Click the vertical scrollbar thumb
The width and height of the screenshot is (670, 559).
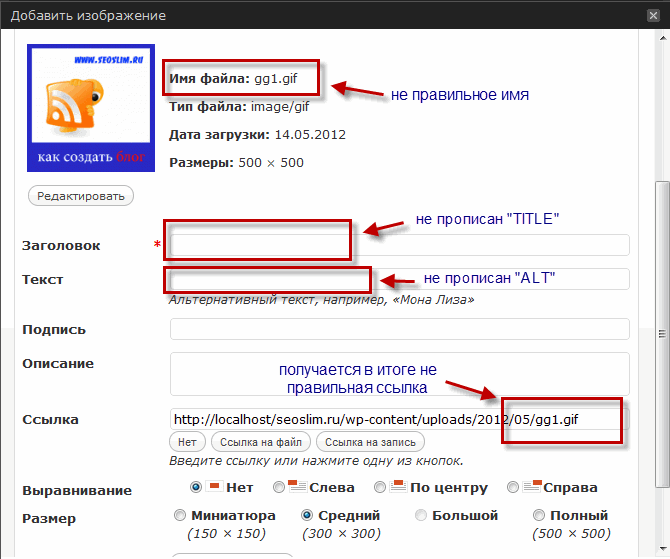[663, 334]
